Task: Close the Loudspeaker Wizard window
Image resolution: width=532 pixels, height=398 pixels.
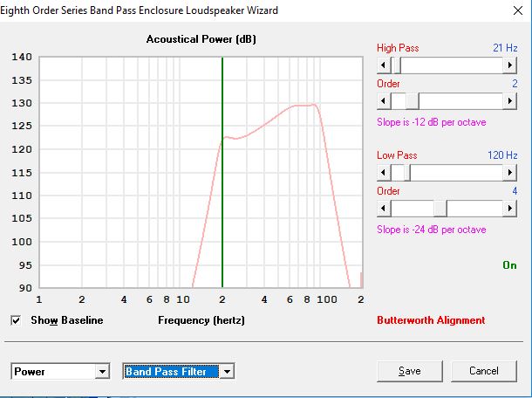Action: tap(518, 10)
